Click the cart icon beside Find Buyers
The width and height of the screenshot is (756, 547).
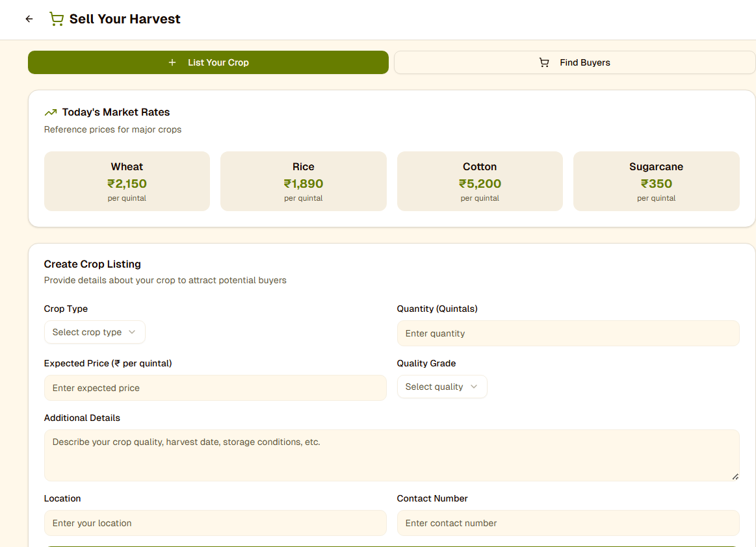(544, 63)
